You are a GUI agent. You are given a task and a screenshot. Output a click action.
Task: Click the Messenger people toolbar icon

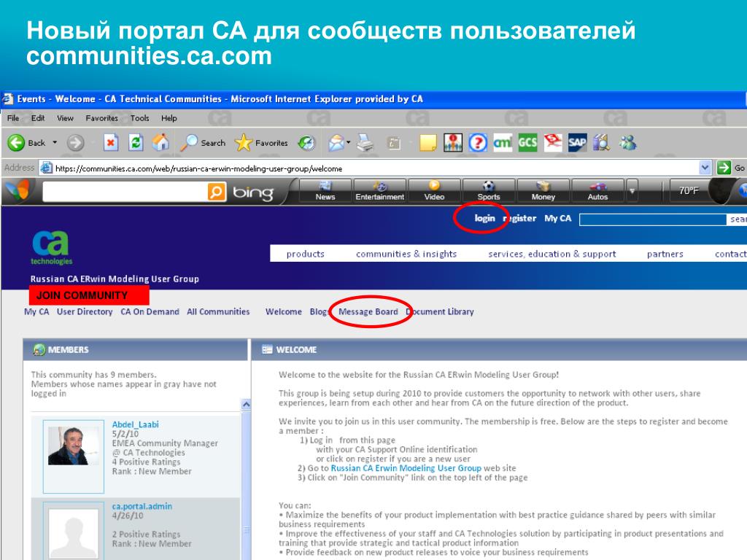click(x=627, y=142)
